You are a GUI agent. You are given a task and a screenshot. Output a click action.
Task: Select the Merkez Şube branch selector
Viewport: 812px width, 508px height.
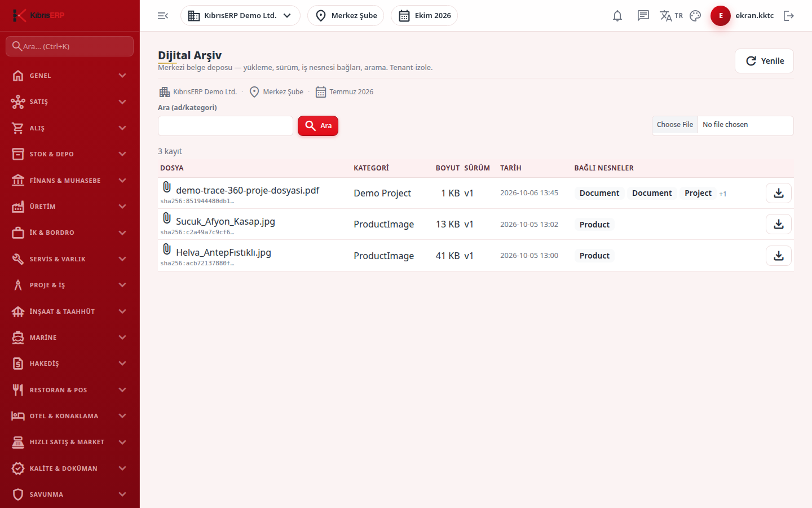[346, 16]
